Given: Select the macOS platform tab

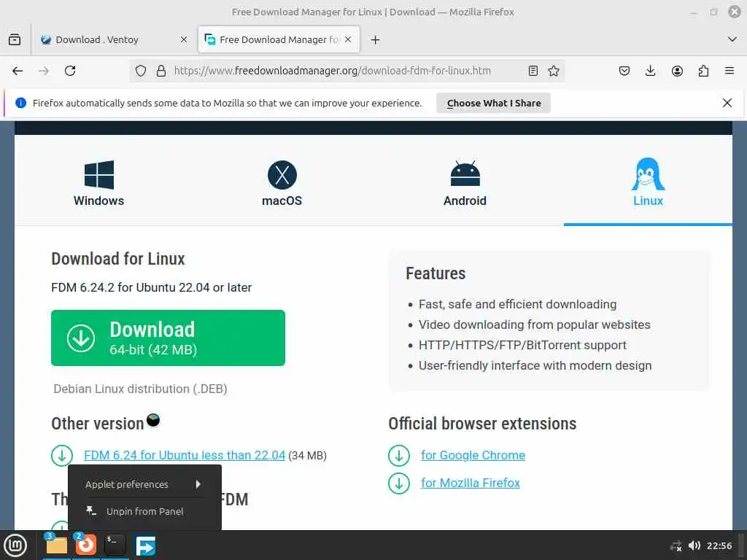Looking at the screenshot, I should tap(282, 183).
